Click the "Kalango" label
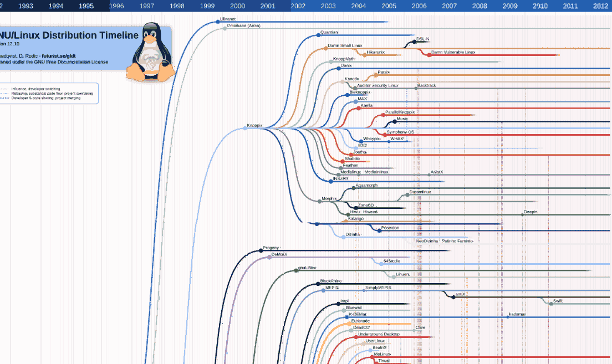 (355, 218)
